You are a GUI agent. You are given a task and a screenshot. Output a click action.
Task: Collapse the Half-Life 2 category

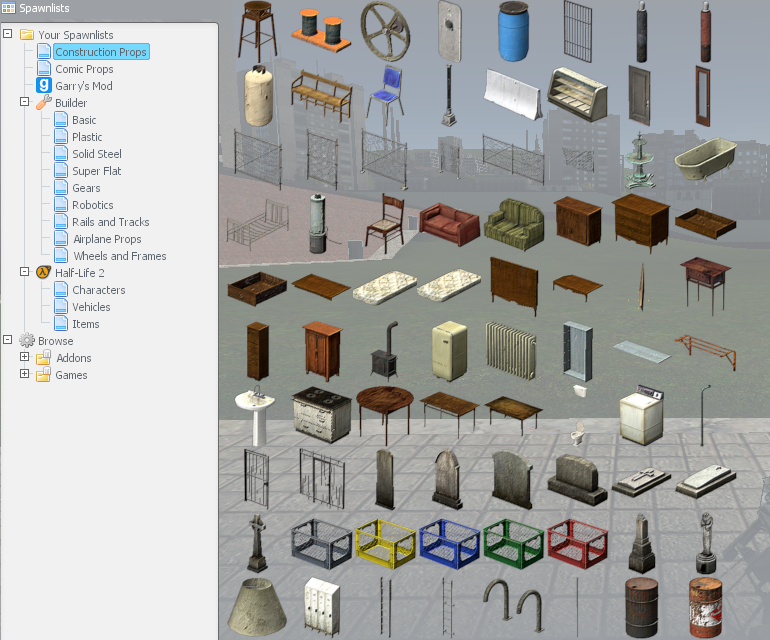click(24, 271)
